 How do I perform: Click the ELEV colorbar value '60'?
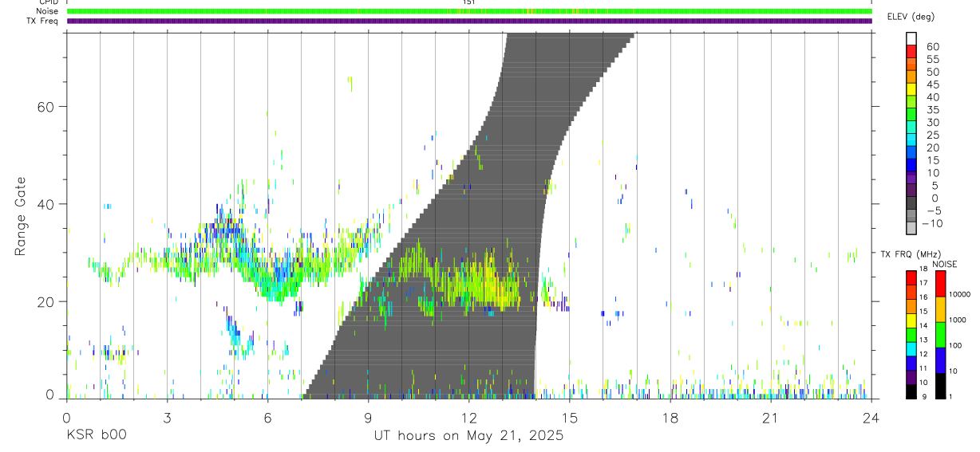coord(932,47)
